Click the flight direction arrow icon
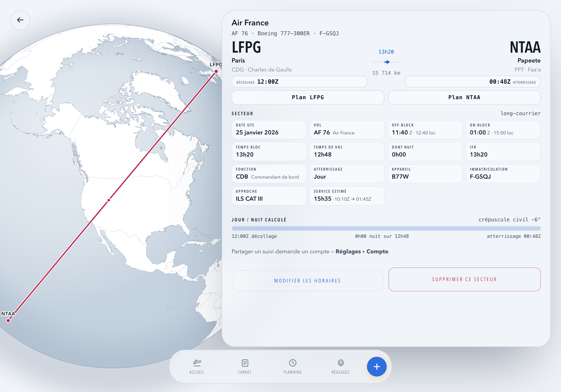Viewport: 561px width, 392px height. point(387,62)
